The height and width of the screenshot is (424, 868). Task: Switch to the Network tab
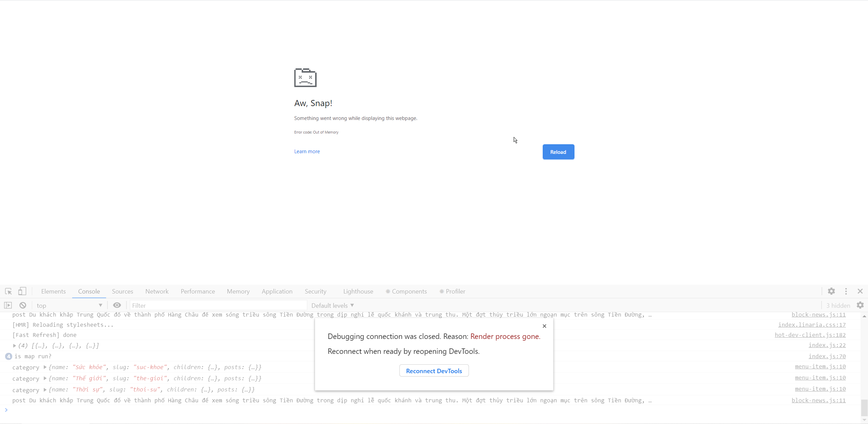[x=157, y=291]
